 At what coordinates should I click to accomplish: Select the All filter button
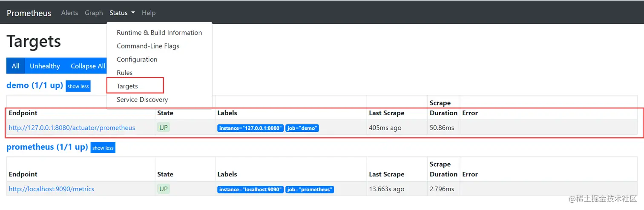[x=16, y=66]
